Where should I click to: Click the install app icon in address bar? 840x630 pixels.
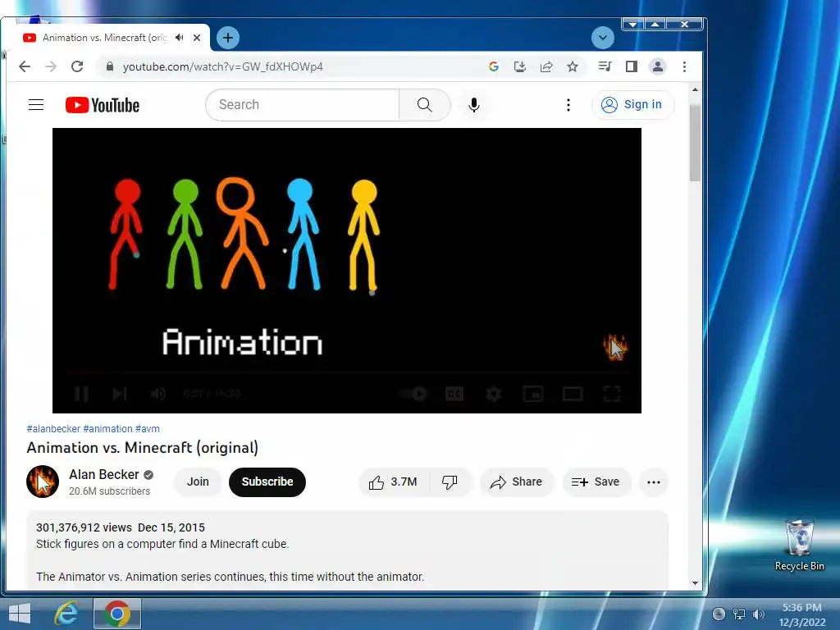click(x=519, y=66)
